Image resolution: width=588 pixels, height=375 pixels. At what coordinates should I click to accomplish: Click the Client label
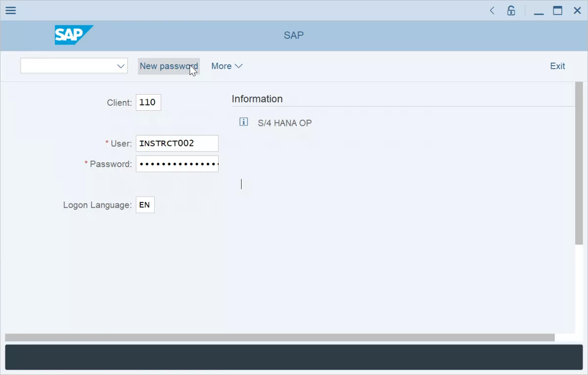point(120,102)
